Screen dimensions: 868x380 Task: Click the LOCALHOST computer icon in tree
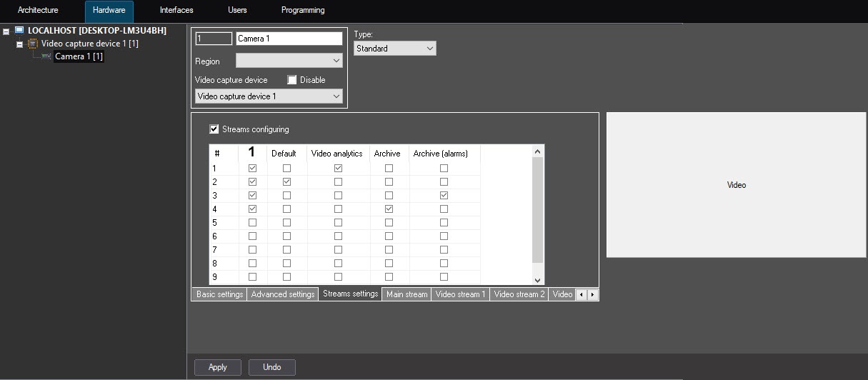(19, 31)
